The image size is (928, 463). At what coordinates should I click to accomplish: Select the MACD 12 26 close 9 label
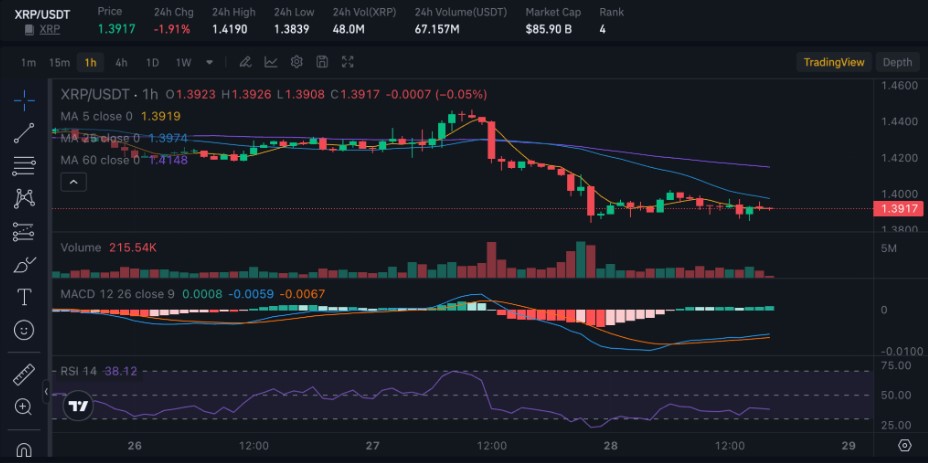[118, 294]
